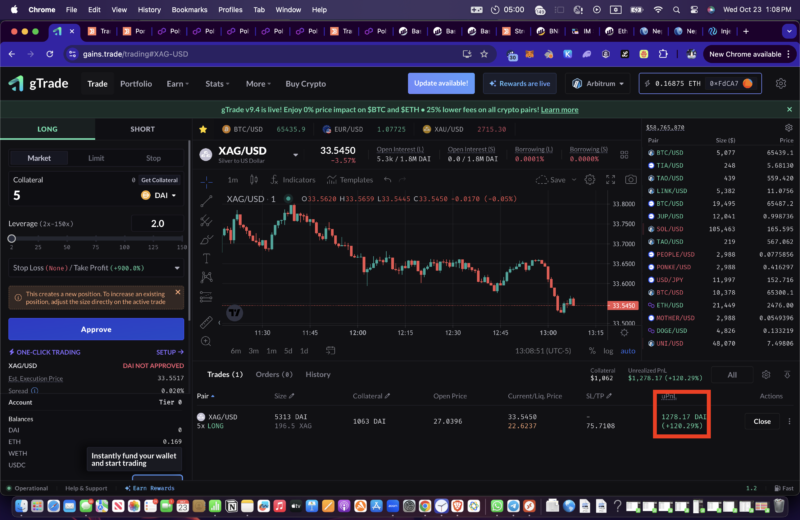Select the chart patterns tool
Viewport: 800px width, 520px height.
tap(207, 277)
